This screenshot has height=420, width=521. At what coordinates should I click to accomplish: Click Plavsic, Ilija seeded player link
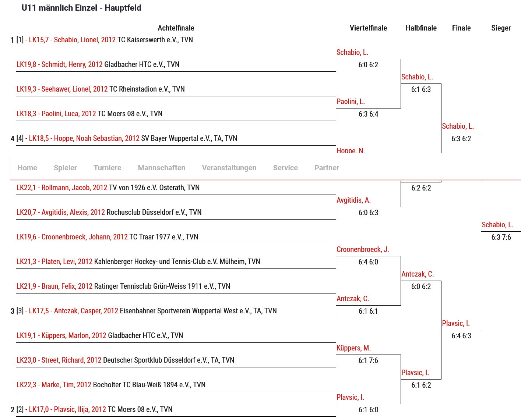click(x=67, y=409)
